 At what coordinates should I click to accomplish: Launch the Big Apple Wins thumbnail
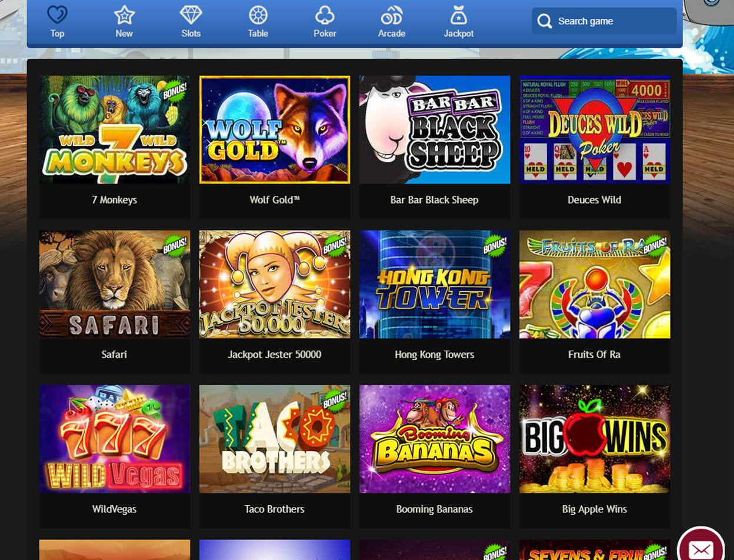(x=595, y=439)
